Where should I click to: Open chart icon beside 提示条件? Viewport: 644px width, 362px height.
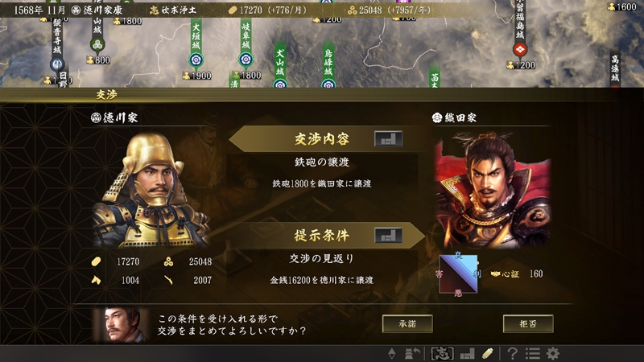click(388, 236)
